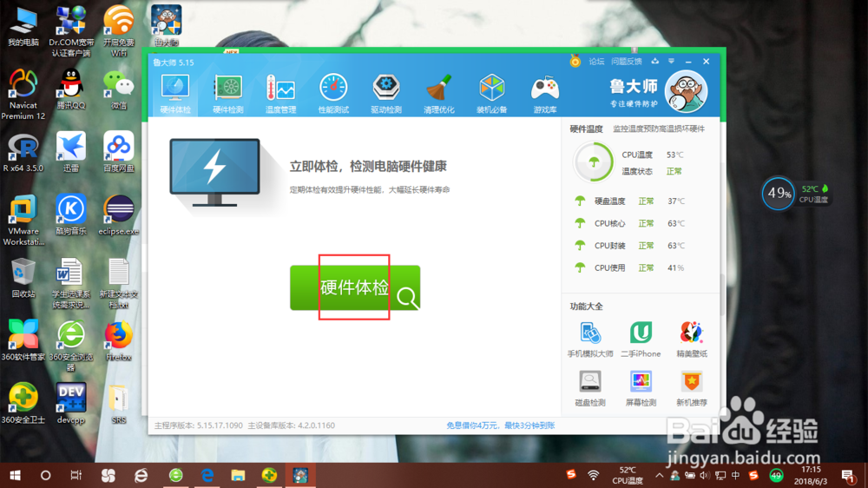Click the skin icon beside 问题反馈
This screenshot has width=868, height=488.
point(654,61)
